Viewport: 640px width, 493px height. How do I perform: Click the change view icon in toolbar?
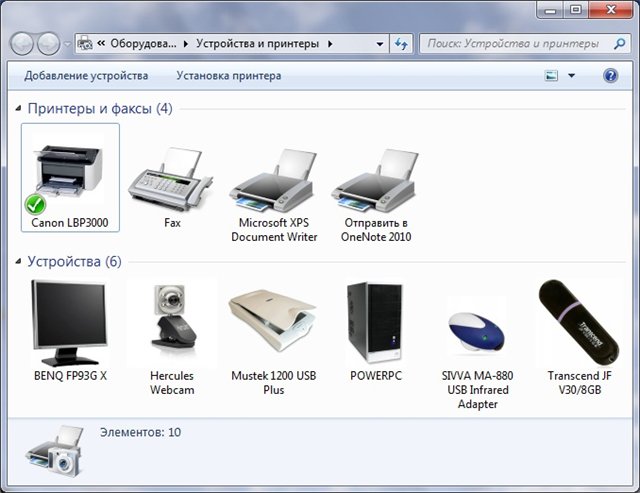551,76
